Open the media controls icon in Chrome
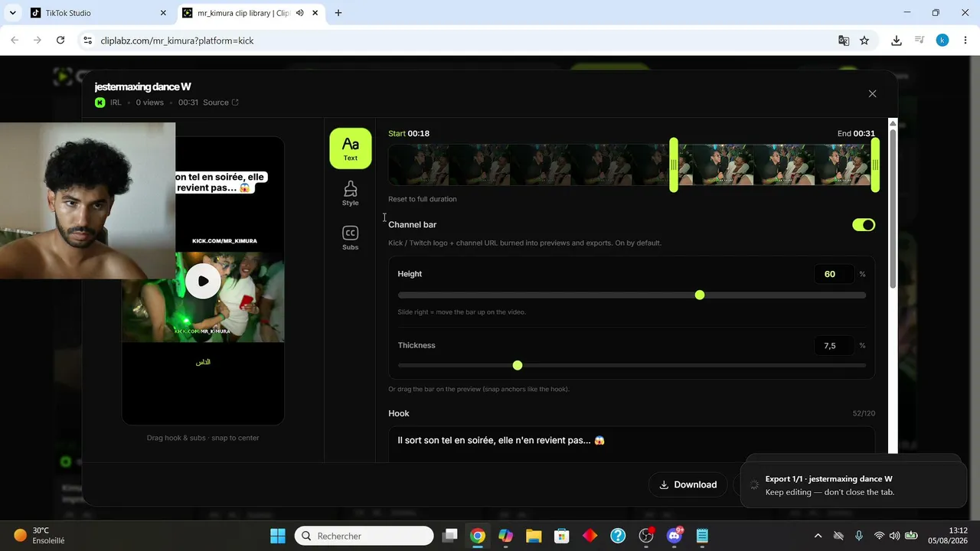980x551 pixels. (x=920, y=41)
